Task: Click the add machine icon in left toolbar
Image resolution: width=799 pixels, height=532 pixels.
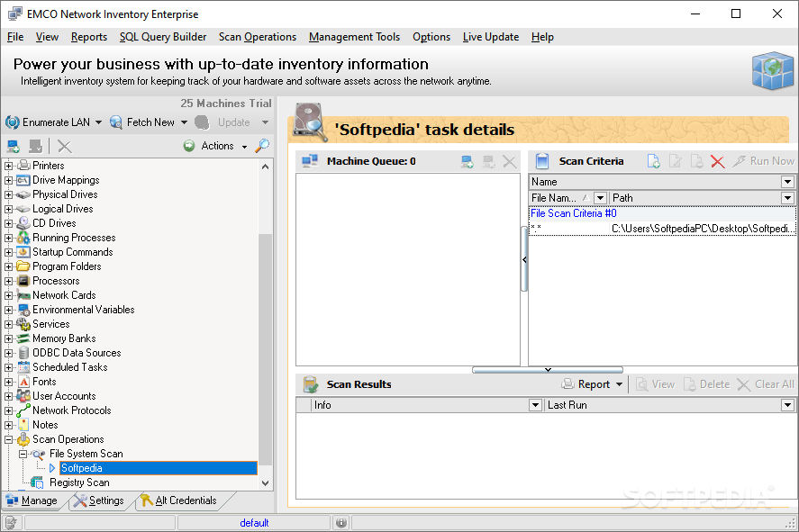Action: pyautogui.click(x=14, y=147)
